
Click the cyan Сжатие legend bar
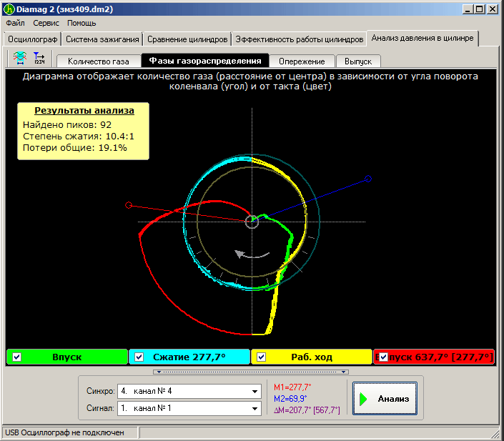pos(189,357)
